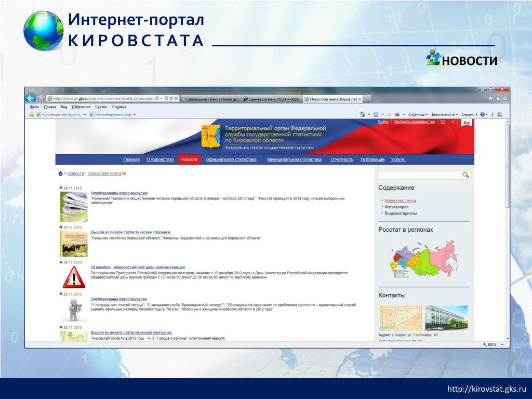Open О Кировстате navigation item
The height and width of the screenshot is (399, 532).
click(160, 159)
